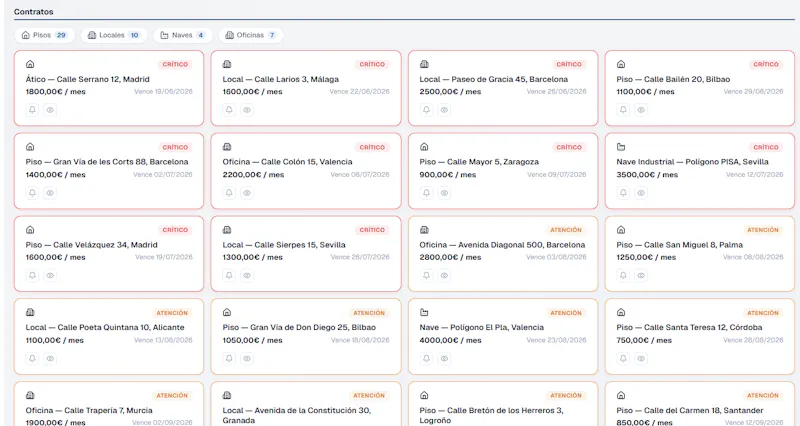The width and height of the screenshot is (800, 426).
Task: Open Piso — Calle Mayor 5, Zaragoza title
Action: tap(479, 162)
